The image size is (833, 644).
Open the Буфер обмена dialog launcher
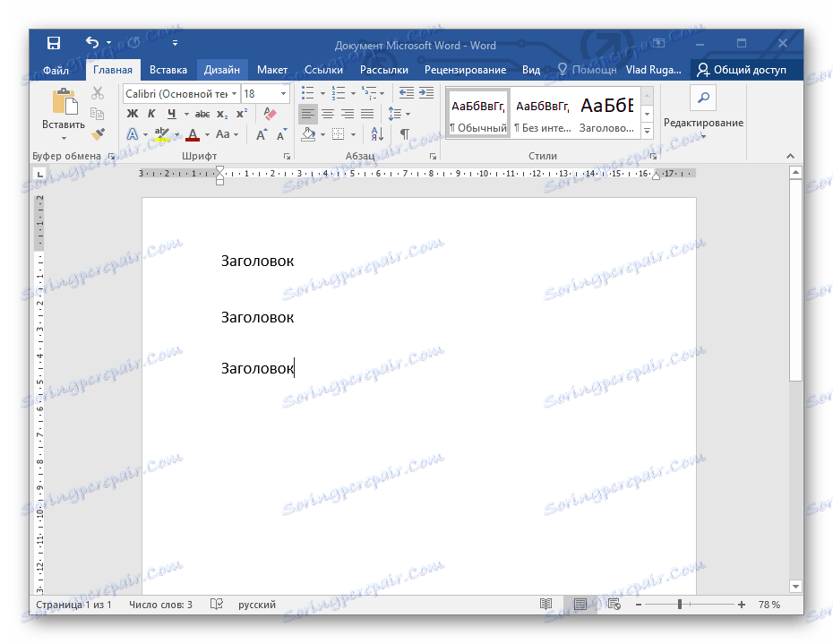(x=111, y=156)
